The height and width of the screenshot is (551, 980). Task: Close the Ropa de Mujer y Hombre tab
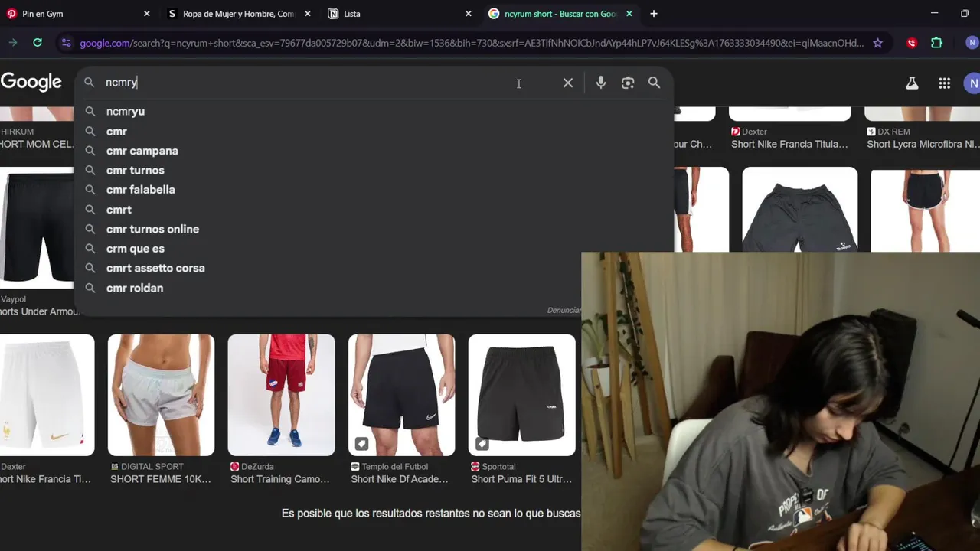pyautogui.click(x=308, y=14)
